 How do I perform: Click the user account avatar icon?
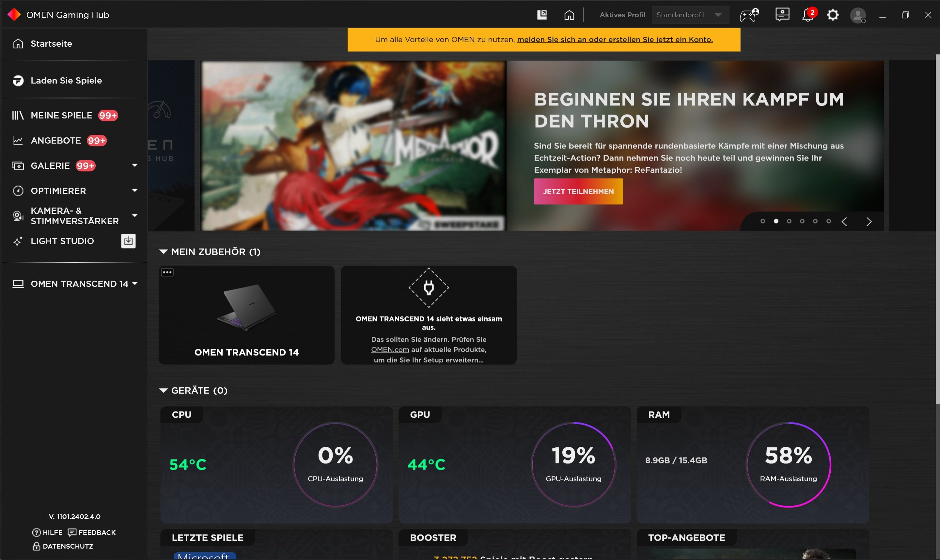click(858, 15)
